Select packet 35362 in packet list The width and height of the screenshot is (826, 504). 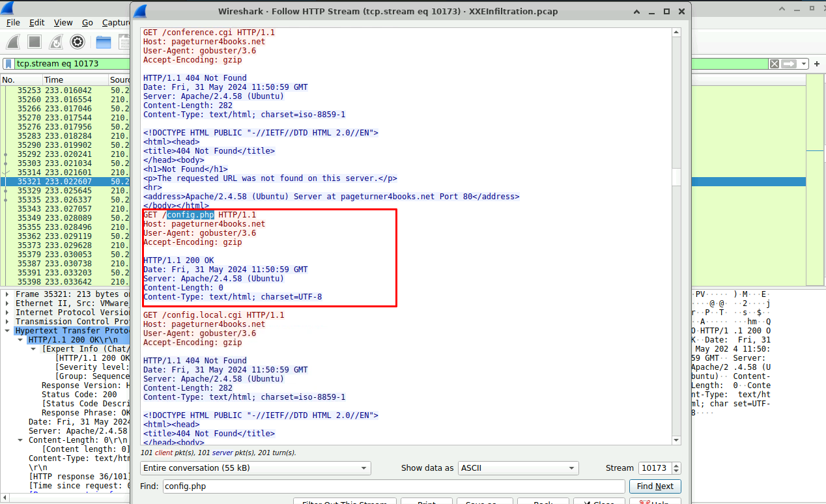tap(65, 236)
